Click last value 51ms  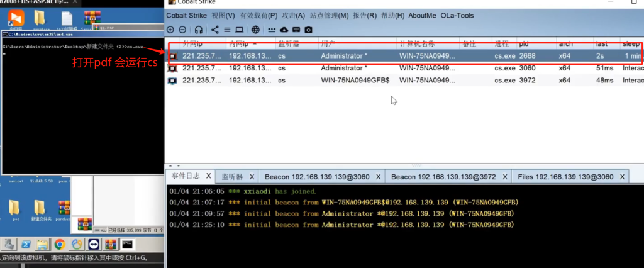click(606, 68)
